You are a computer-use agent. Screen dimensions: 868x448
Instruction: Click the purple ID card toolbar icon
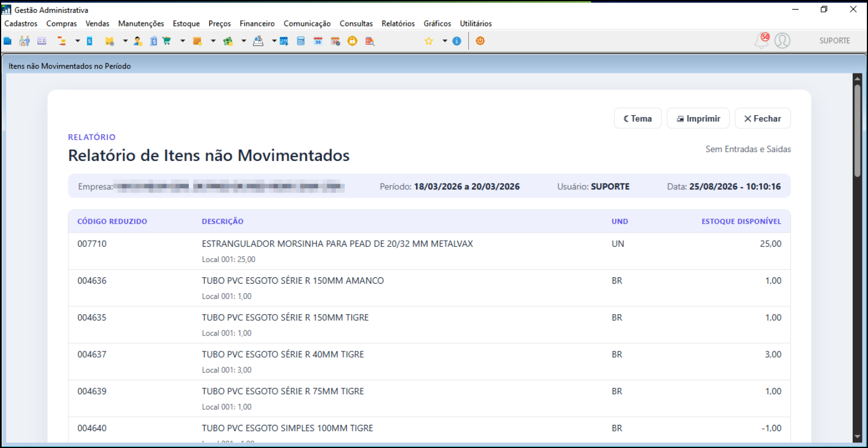pos(42,41)
